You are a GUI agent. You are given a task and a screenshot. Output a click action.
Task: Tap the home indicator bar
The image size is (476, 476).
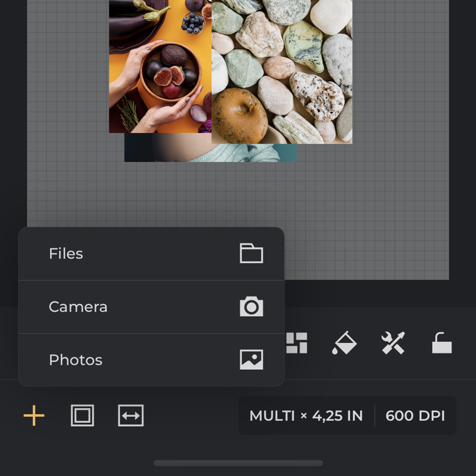(x=238, y=463)
